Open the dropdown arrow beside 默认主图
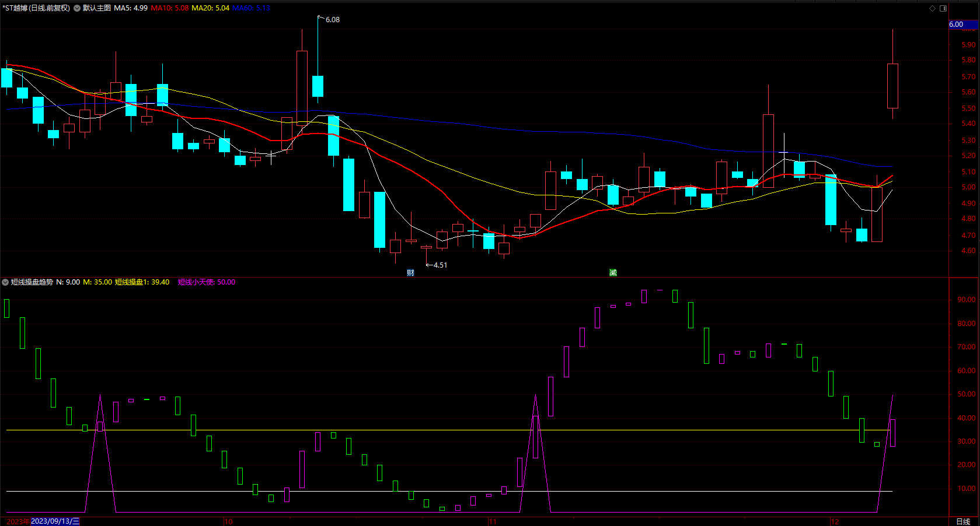The width and height of the screenshot is (980, 526). click(77, 8)
